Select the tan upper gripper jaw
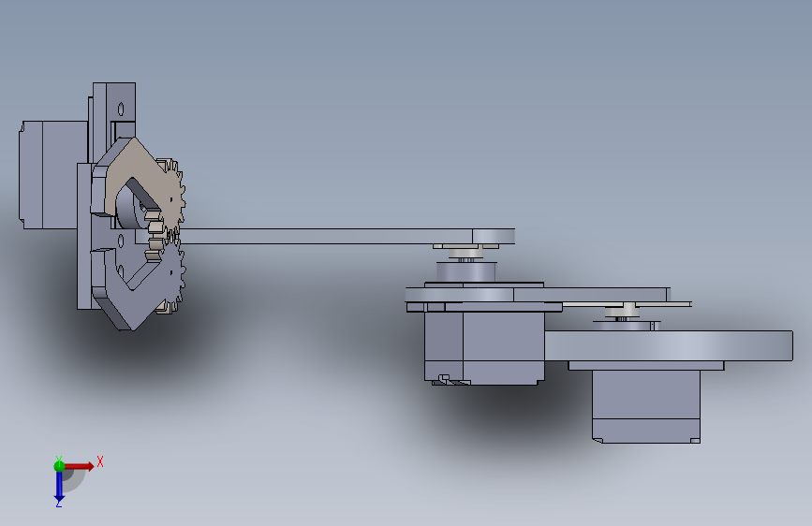The height and width of the screenshot is (526, 812). click(132, 160)
